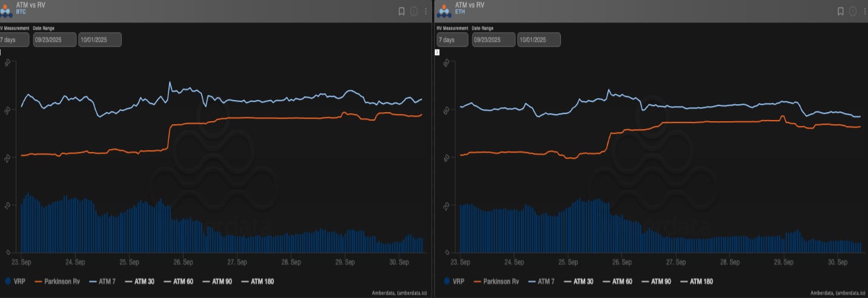The height and width of the screenshot is (298, 868).
Task: Open info icon on ETH chart header
Action: pyautogui.click(x=853, y=11)
